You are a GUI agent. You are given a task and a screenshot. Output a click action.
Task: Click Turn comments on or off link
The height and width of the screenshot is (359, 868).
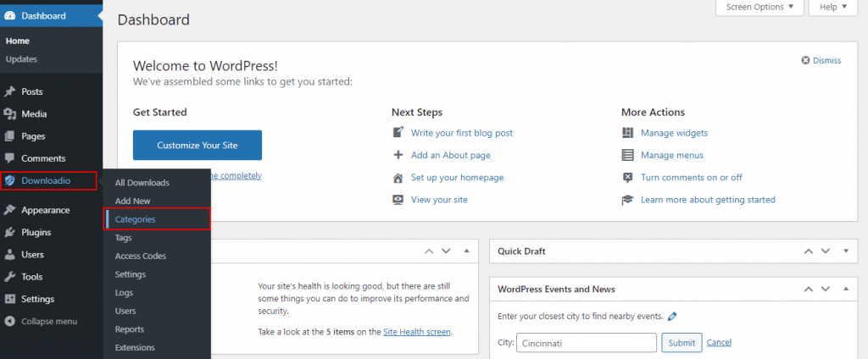point(692,178)
